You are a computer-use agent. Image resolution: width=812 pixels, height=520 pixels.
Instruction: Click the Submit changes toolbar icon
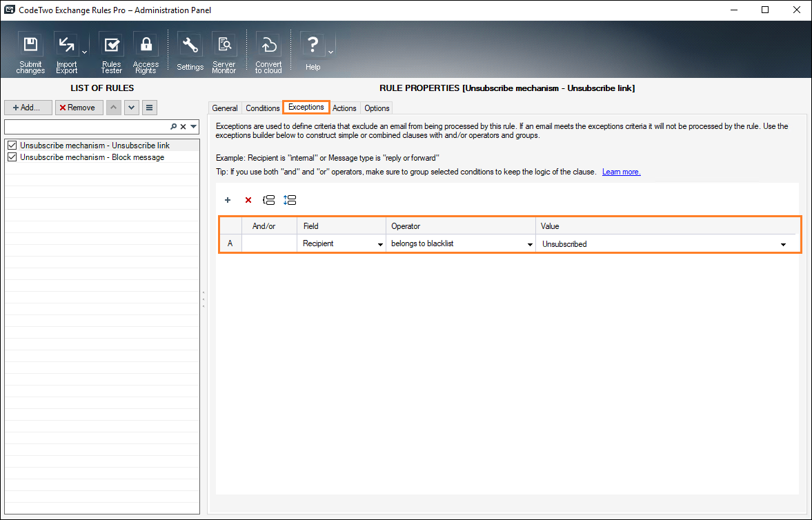click(x=30, y=52)
